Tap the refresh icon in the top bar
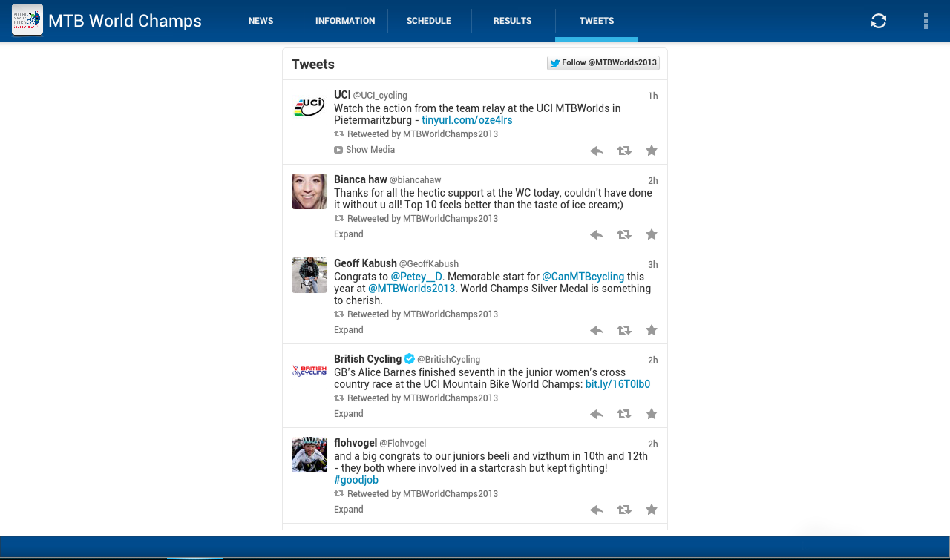Screen dimensions: 950x560 tap(879, 21)
